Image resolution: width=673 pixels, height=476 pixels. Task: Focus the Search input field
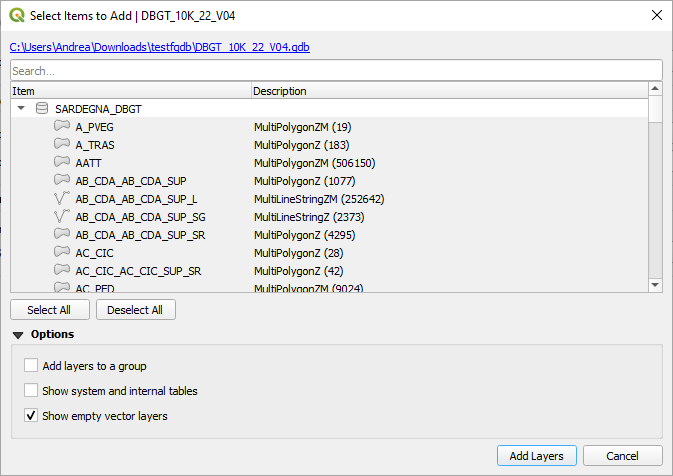click(x=336, y=70)
